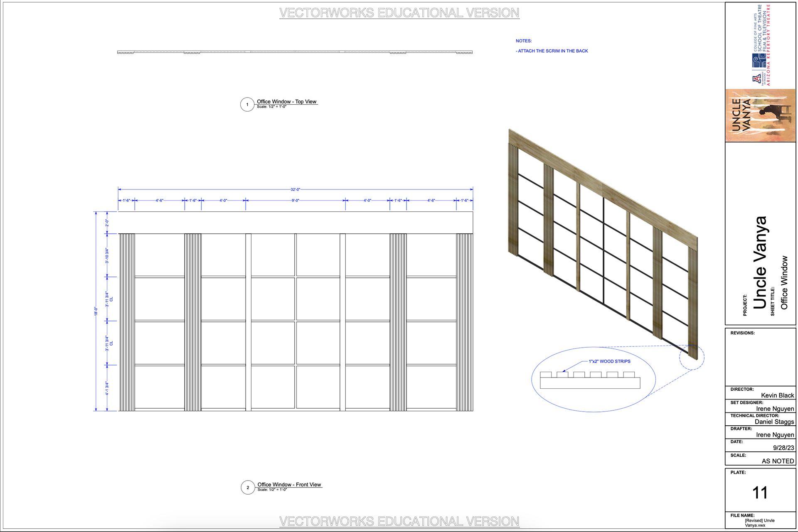Viewport: 798px width, 532px height.
Task: Click the date field showing 9/28/23
Action: 783,448
